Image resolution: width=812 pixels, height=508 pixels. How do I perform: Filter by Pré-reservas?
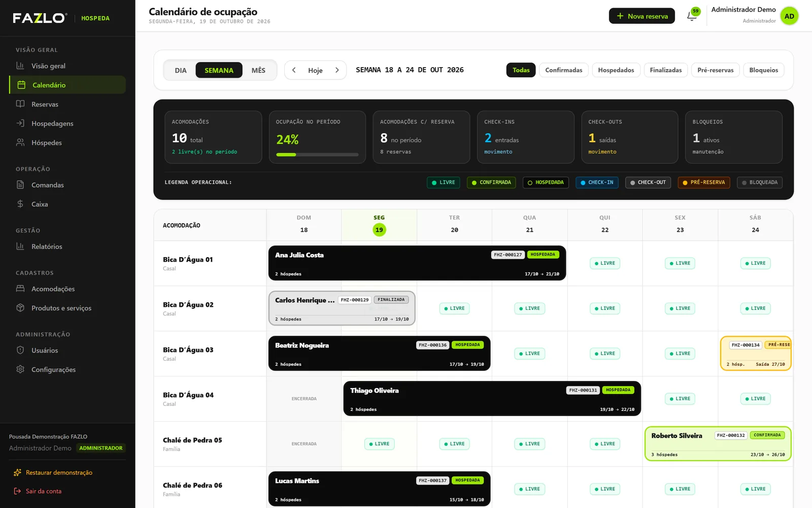[x=716, y=70]
